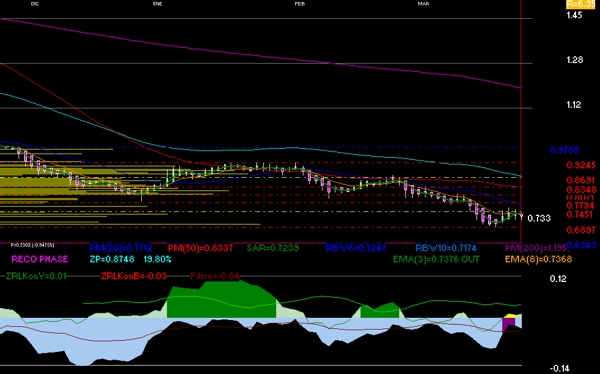Click the ZRLKonB=-0.03 oscillator label

134,276
